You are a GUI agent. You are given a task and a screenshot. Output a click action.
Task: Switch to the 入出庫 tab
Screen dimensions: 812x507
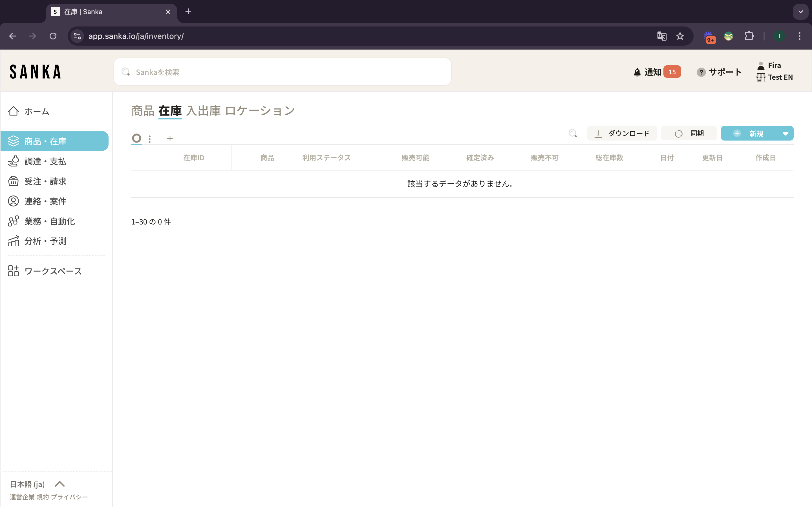tap(203, 111)
